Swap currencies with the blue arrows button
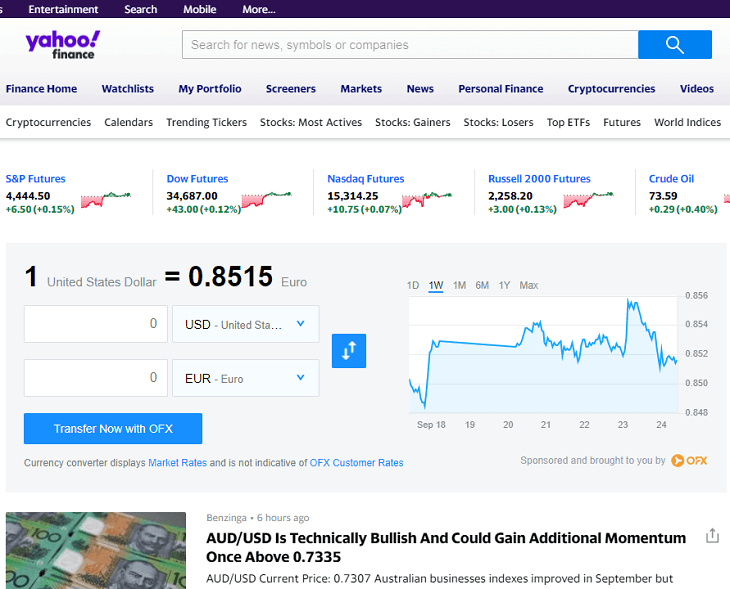 coord(349,351)
